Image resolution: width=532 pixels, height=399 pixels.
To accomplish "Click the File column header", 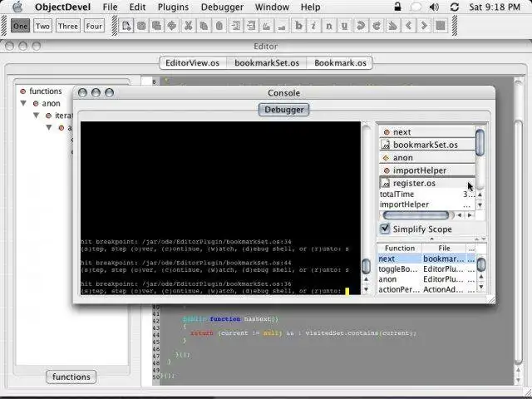I will 444,249.
